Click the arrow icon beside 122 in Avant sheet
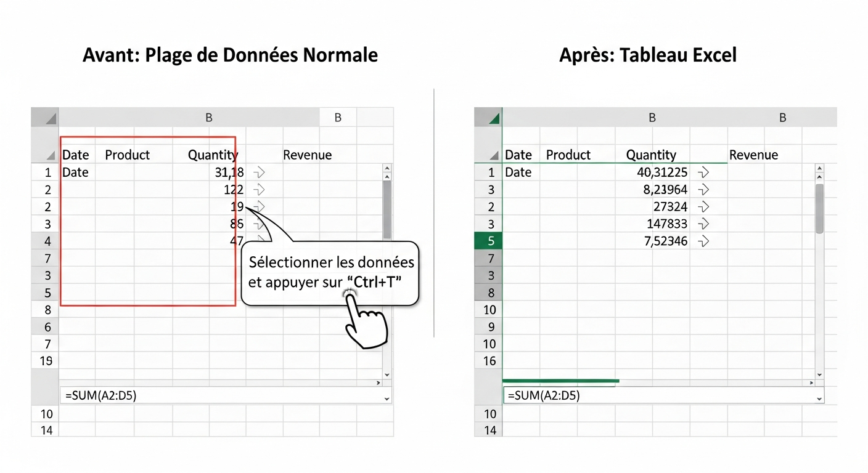This screenshot has width=868, height=473. (x=260, y=190)
